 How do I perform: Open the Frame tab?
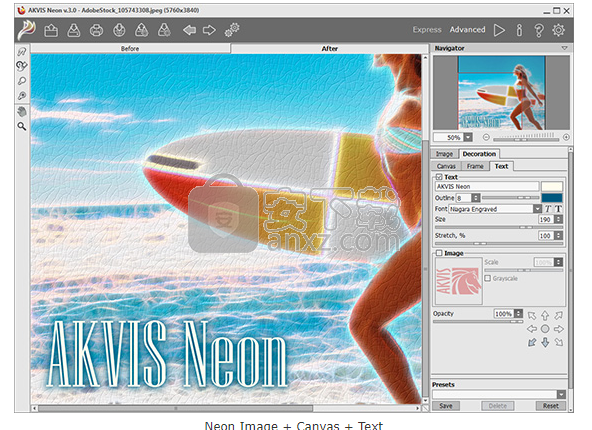tap(475, 166)
